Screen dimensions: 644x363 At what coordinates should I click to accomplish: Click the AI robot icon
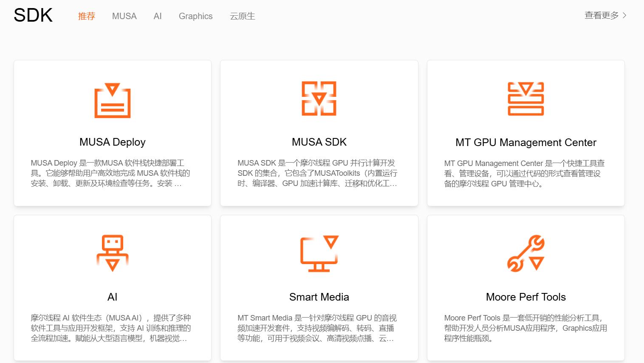click(x=112, y=253)
